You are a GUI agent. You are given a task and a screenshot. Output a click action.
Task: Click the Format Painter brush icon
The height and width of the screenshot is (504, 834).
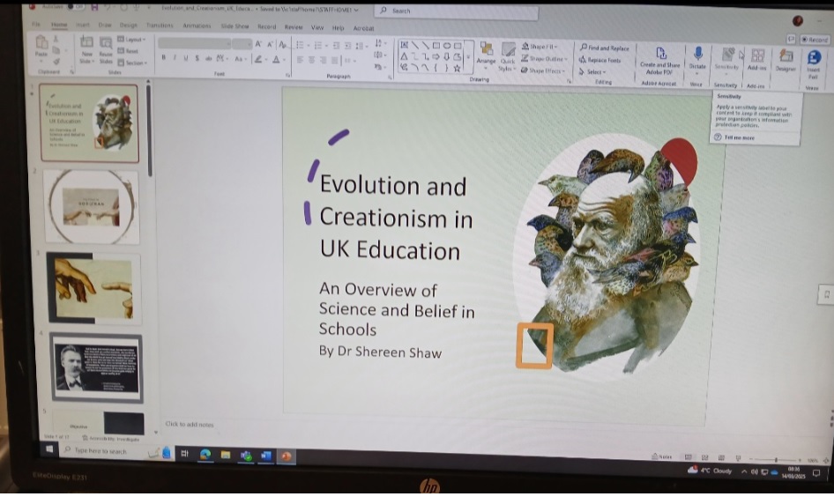[56, 62]
